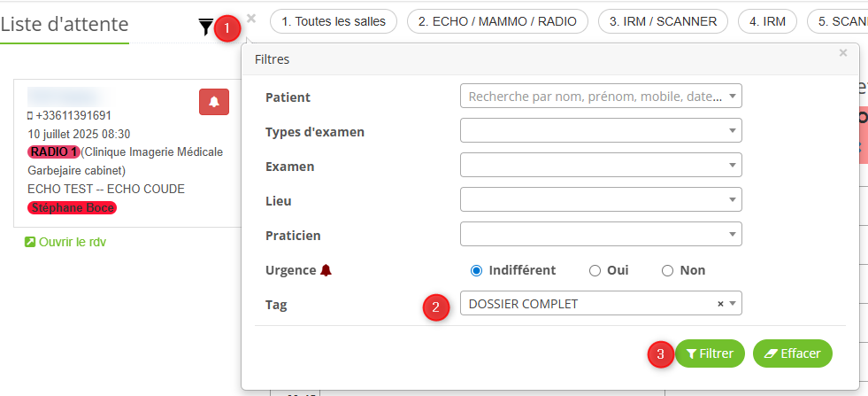Select the ECHO / MAMMO / RADIO tab
Viewport: 868px width, 396px height.
click(x=497, y=21)
